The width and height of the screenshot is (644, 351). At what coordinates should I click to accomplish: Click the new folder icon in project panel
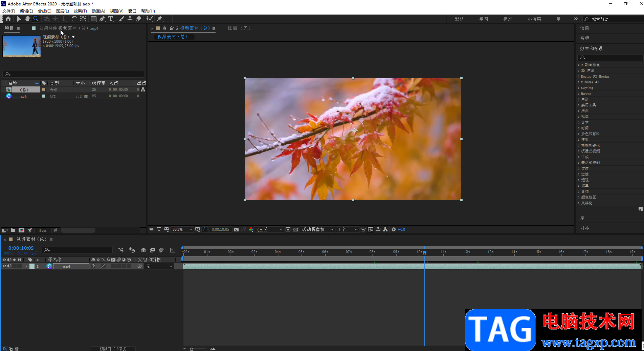click(13, 230)
